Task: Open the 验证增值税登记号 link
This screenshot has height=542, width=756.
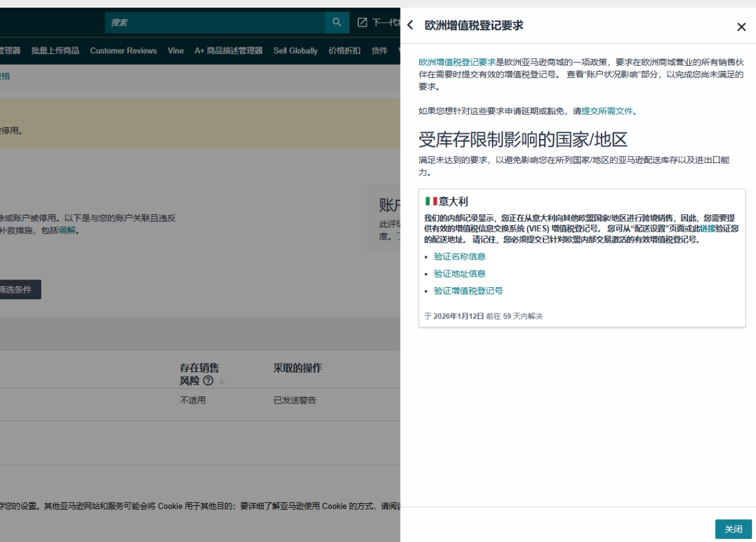Action: click(468, 291)
